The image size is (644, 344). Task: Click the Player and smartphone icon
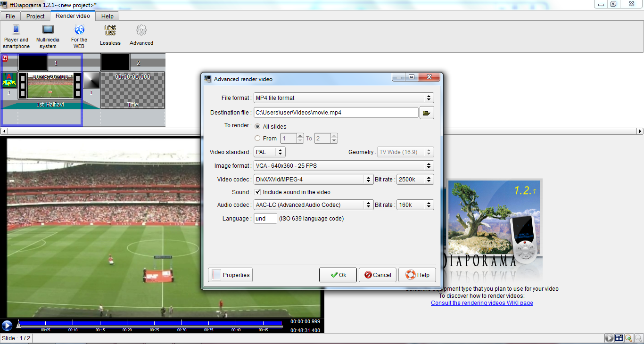16,30
